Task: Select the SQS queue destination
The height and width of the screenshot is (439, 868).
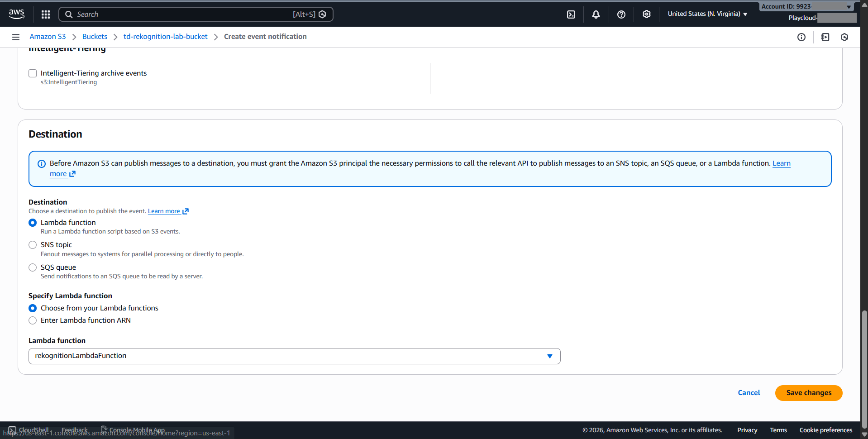Action: [x=33, y=267]
